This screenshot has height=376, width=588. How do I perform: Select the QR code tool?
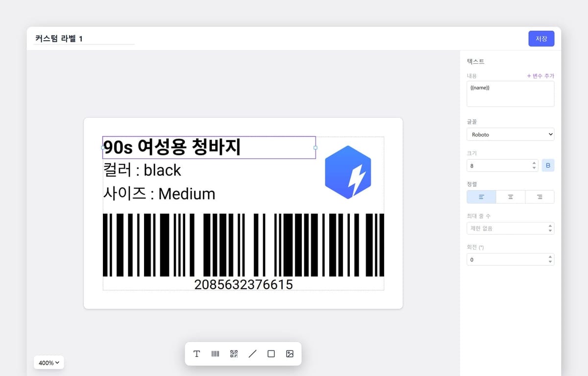tap(234, 353)
